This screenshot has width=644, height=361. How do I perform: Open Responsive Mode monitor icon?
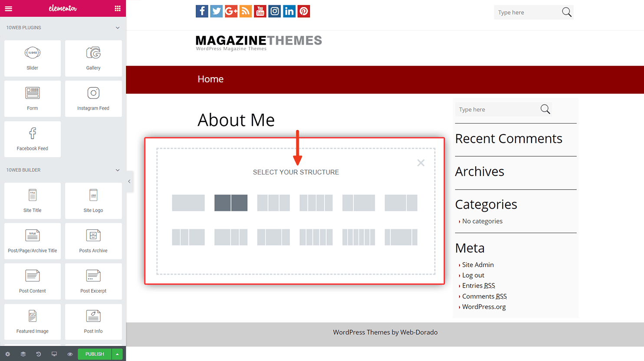(x=54, y=354)
